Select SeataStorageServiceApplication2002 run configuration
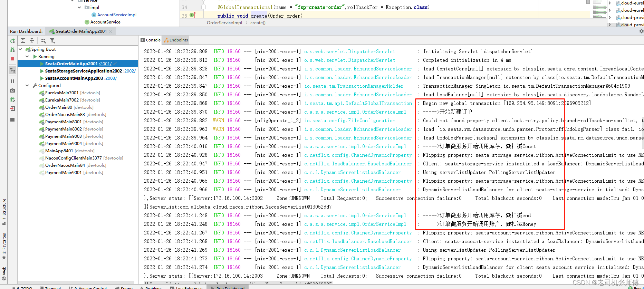The image size is (644, 289). (83, 71)
